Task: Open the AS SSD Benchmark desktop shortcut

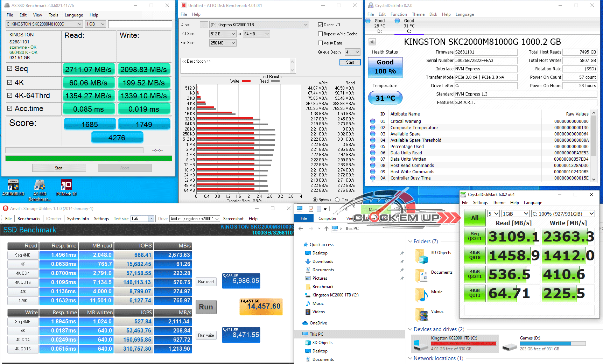Action: click(40, 185)
